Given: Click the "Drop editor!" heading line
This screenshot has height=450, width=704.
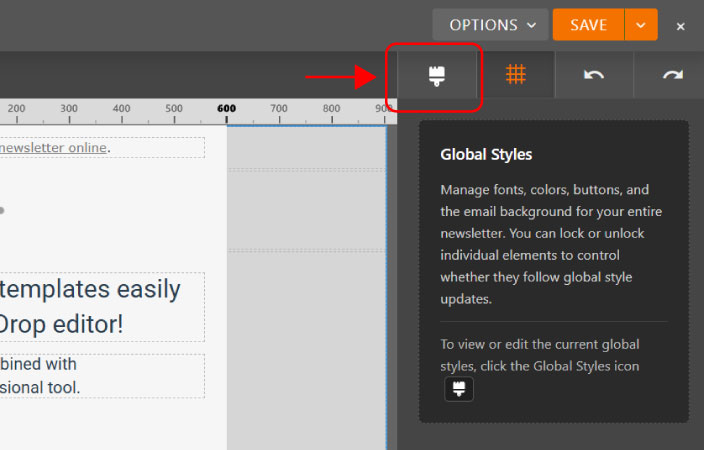Looking at the screenshot, I should 62,324.
